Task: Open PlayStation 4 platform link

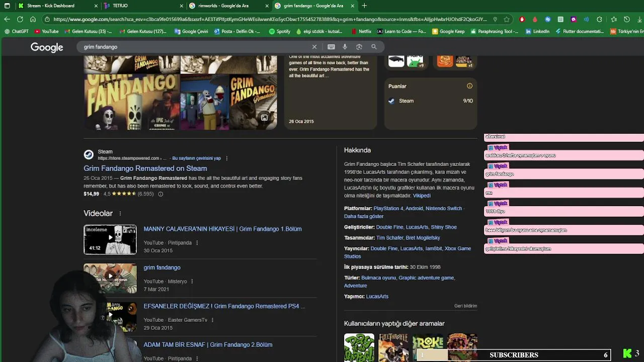Action: [388, 208]
